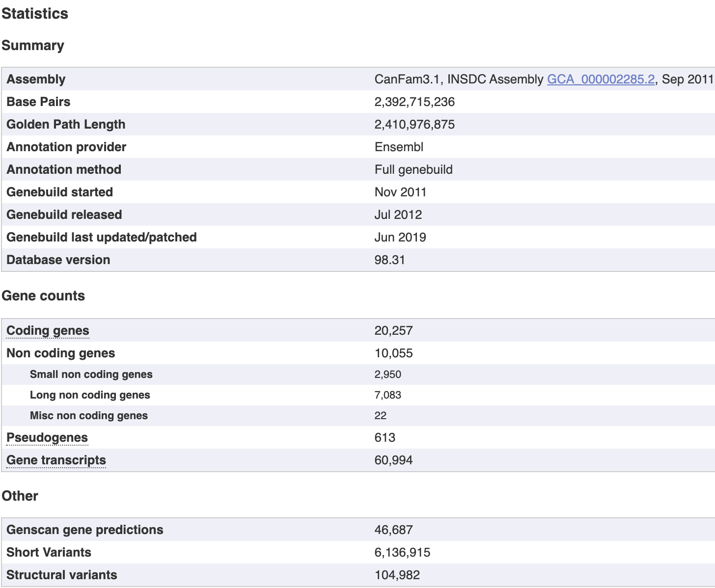
Task: Click the Small non coding genes label
Action: [x=91, y=374]
